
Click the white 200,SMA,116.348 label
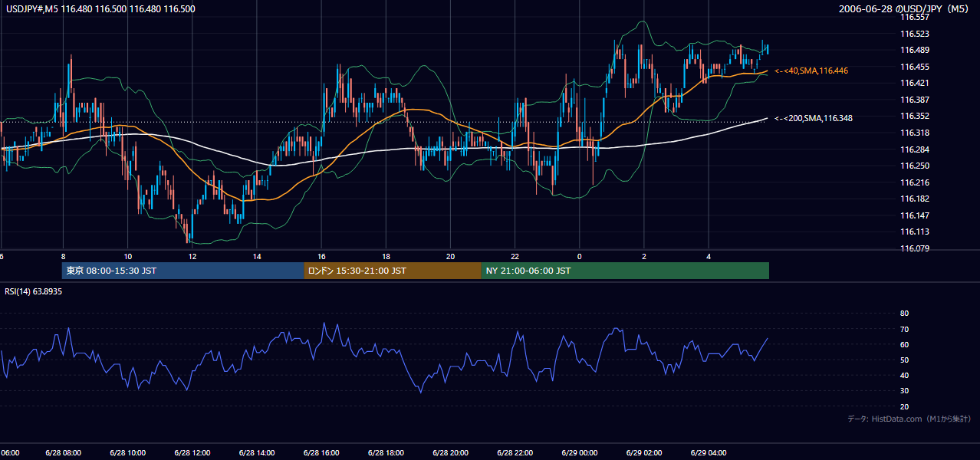[x=814, y=118]
